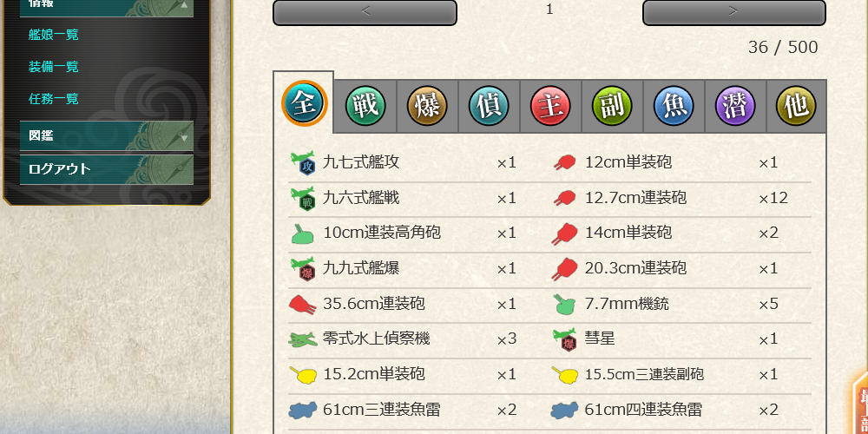This screenshot has height=434, width=868.
Task: Choose the red 主 main gun icon
Action: tap(550, 106)
